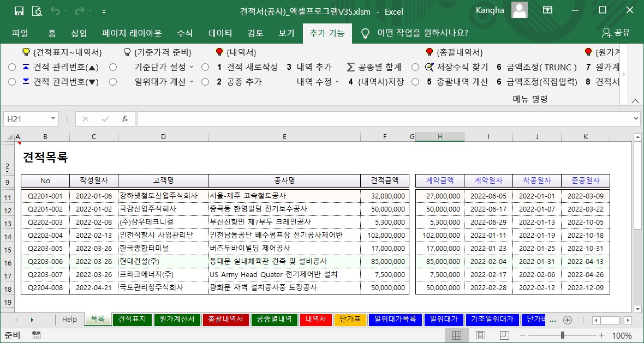Switch to Normal view icon
The image size is (644, 343).
pyautogui.click(x=457, y=335)
